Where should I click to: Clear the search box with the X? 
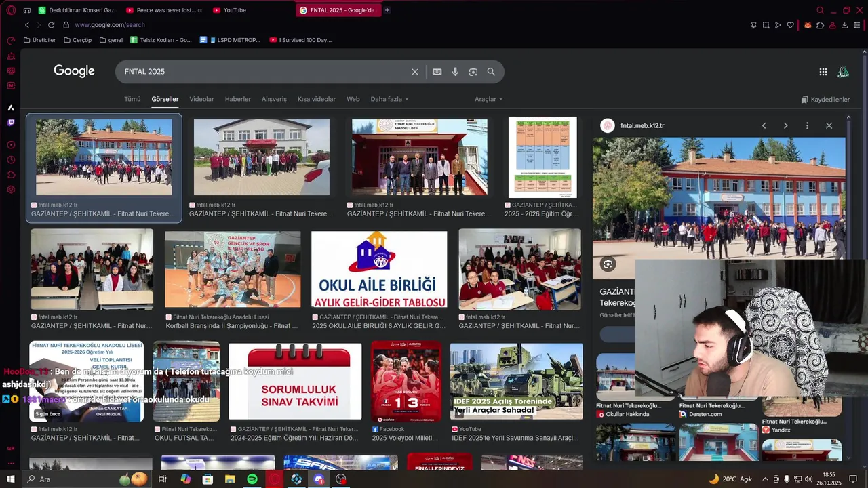tap(415, 72)
